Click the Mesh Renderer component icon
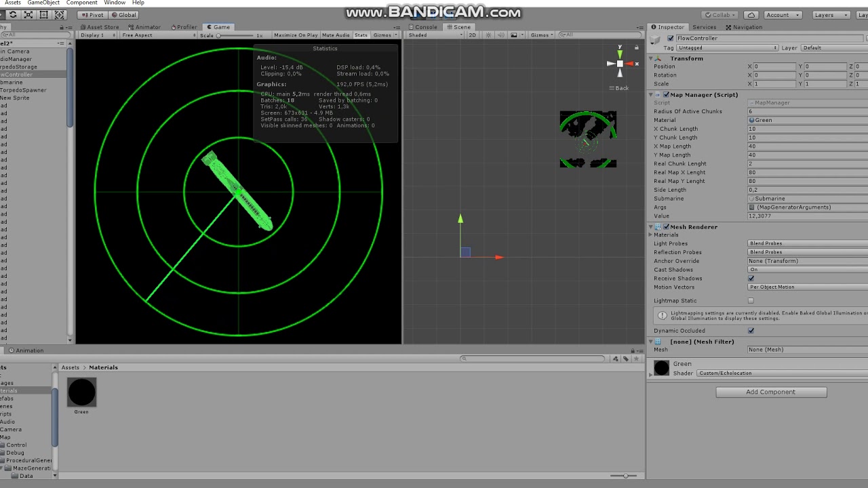 (x=658, y=227)
